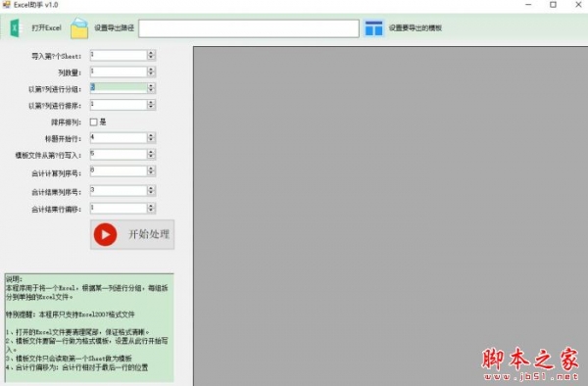
Task: Decrease the 标题开始行 value
Action: [151, 140]
